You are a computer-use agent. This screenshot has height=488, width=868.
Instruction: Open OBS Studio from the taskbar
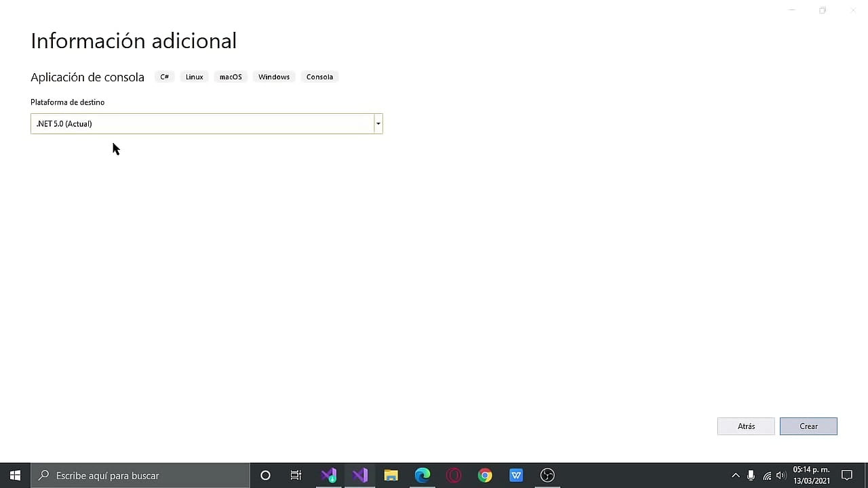click(x=547, y=475)
